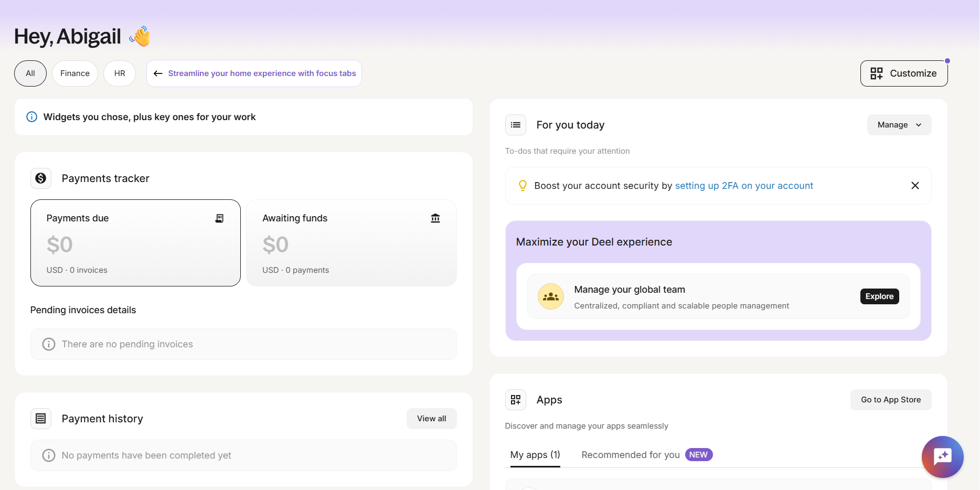
Task: Switch to the HR focus tab
Action: tap(120, 73)
